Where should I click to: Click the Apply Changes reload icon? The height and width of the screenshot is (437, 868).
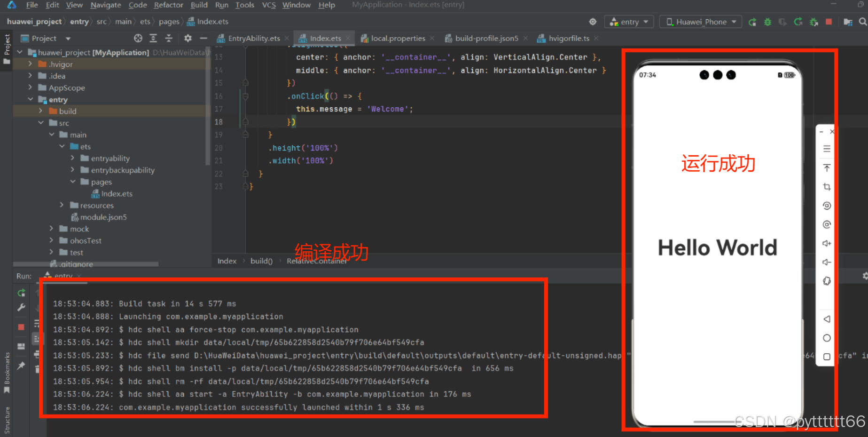point(798,22)
